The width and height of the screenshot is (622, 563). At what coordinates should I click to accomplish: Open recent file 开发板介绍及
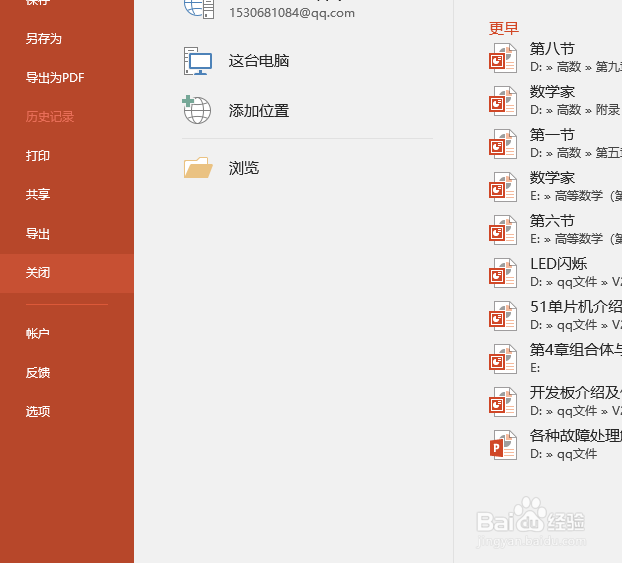pyautogui.click(x=576, y=393)
